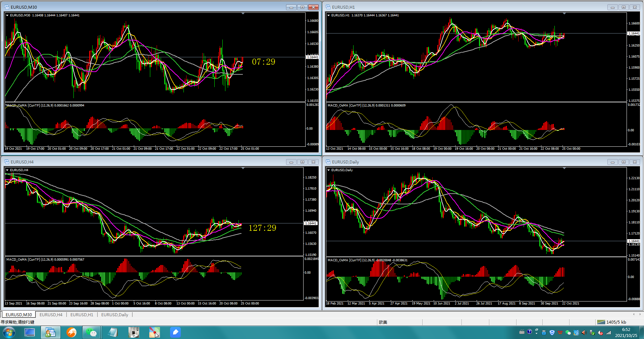
Task: Expand the EURUSD,Daily chart title dropdown arrow
Action: (x=329, y=170)
